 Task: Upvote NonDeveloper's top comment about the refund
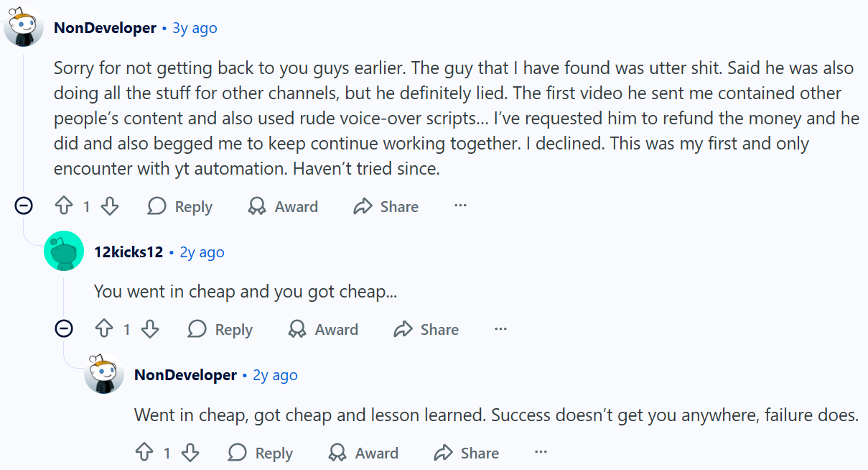(x=65, y=207)
